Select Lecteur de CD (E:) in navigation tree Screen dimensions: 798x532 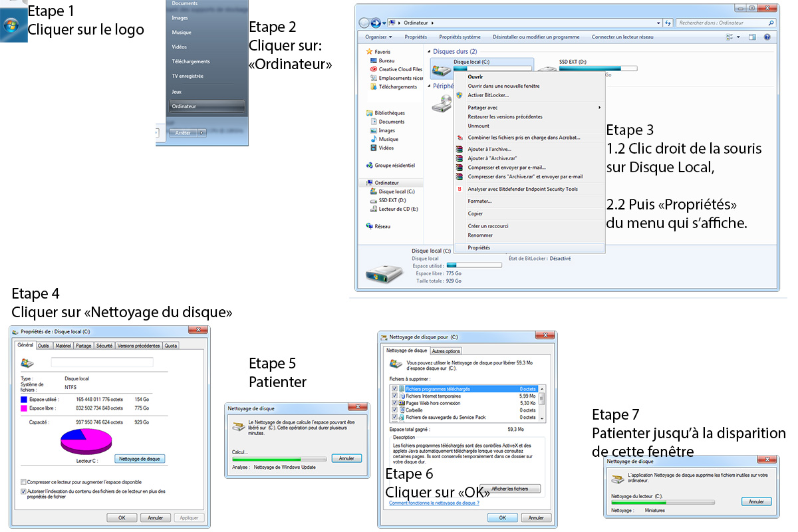pyautogui.click(x=394, y=209)
